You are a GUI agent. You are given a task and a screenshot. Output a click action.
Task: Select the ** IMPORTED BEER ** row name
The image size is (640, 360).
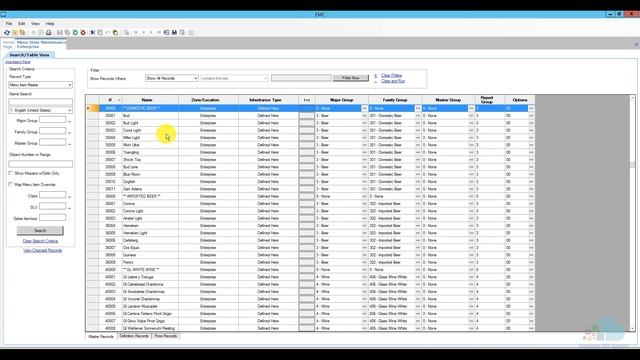(x=150, y=196)
